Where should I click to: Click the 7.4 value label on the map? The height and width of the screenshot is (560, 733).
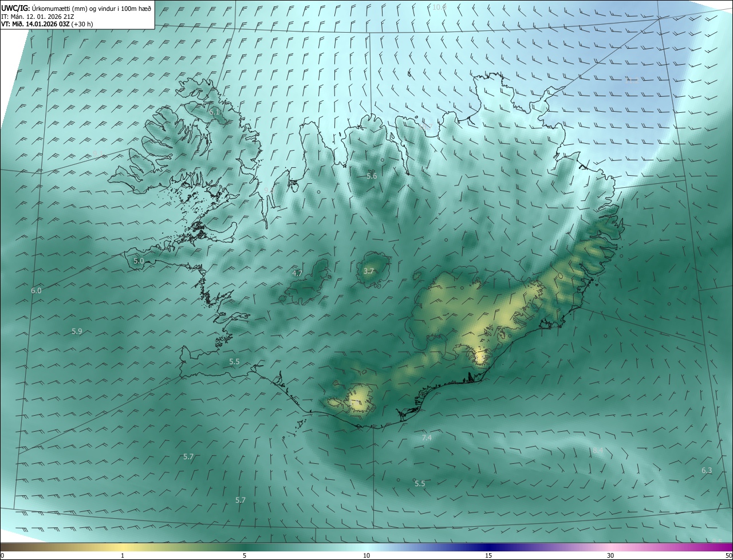[x=427, y=437]
